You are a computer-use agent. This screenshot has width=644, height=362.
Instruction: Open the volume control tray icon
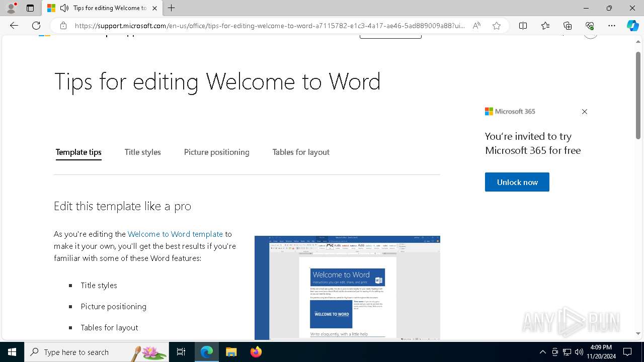pos(579,352)
